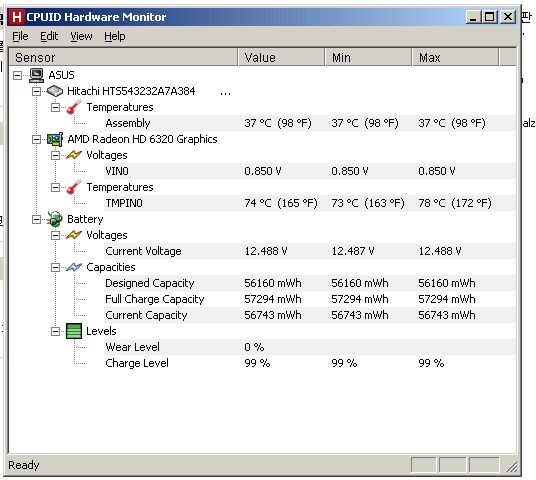Screen dimensions: 536x480
Task: Open the File menu
Action: 20,36
